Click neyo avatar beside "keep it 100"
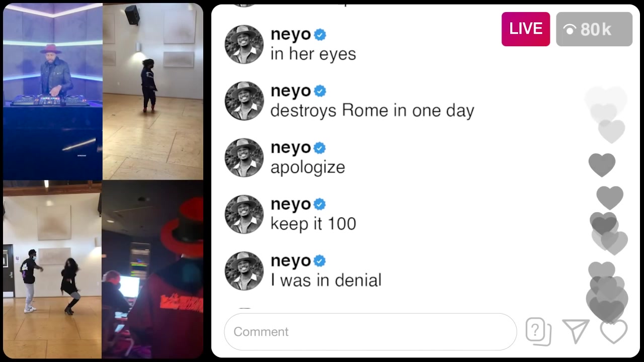The width and height of the screenshot is (644, 362). click(244, 214)
